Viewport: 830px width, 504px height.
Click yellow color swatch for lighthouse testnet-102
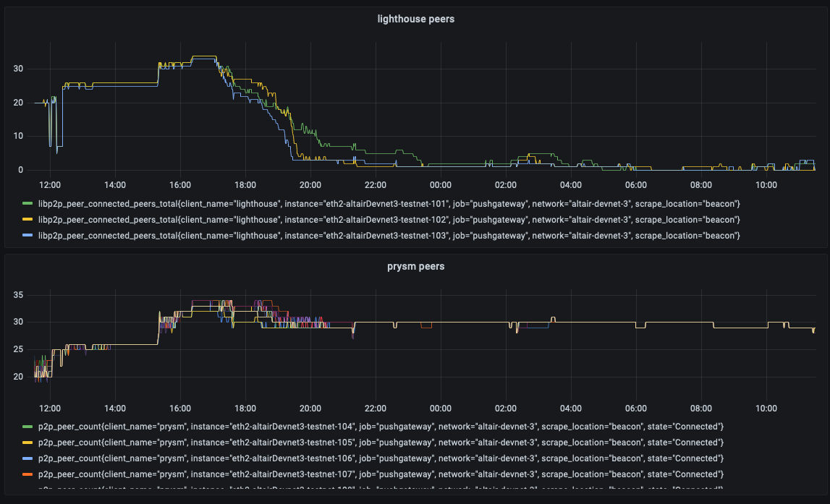coord(28,220)
